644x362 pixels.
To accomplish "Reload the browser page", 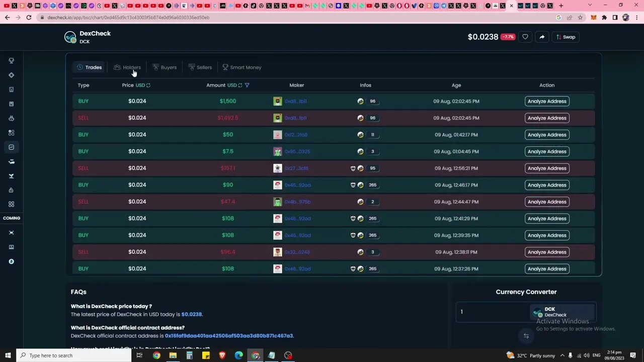I will click(x=29, y=17).
